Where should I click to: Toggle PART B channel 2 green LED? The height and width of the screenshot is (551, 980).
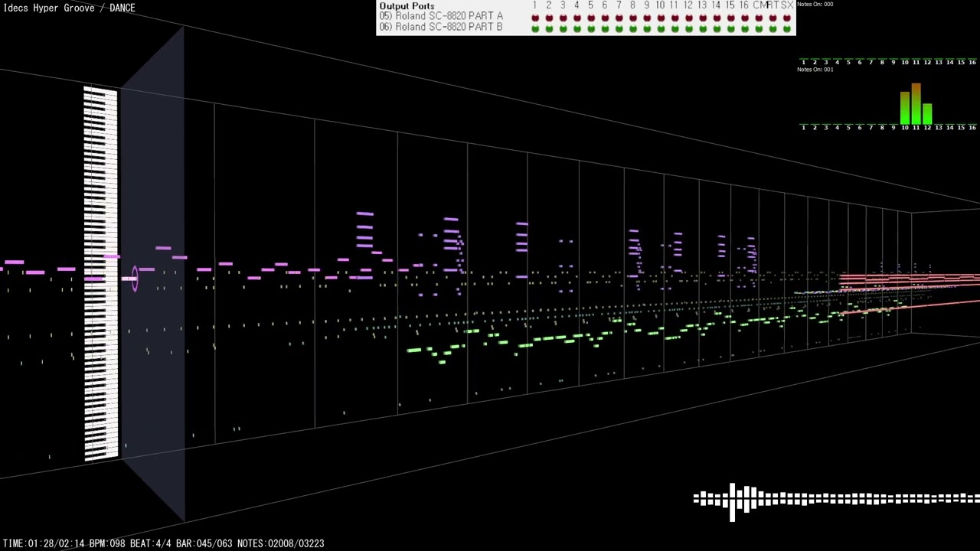tap(548, 28)
